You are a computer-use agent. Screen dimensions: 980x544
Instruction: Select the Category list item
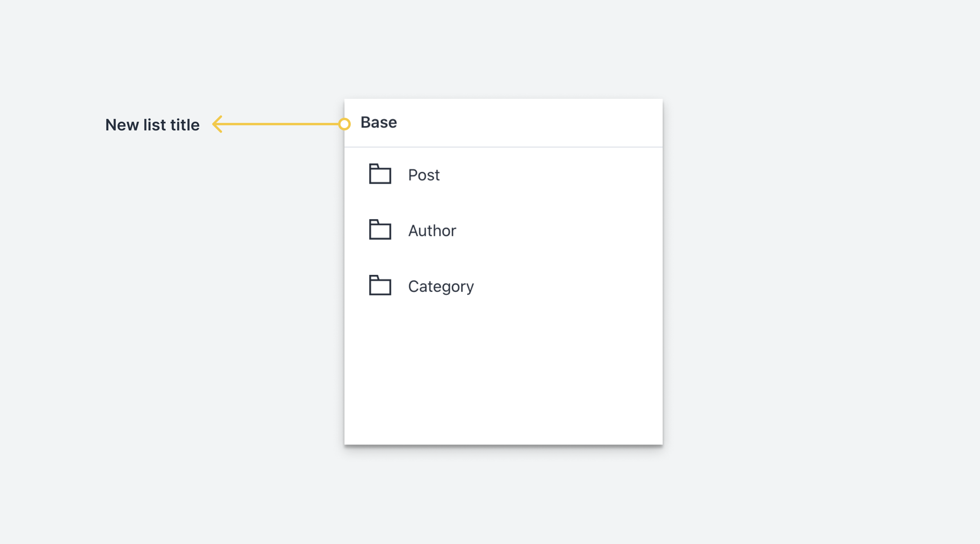[440, 287]
